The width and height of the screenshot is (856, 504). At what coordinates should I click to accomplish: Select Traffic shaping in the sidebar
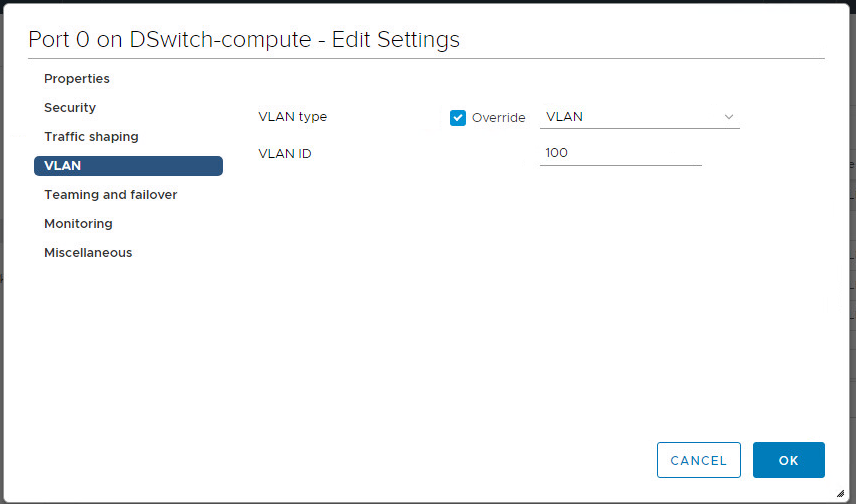[x=91, y=137]
